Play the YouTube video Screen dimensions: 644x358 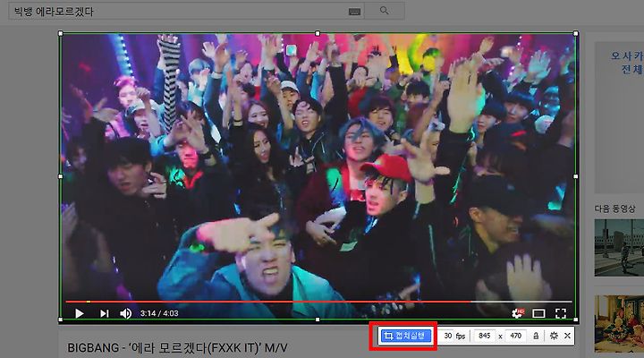(80, 313)
